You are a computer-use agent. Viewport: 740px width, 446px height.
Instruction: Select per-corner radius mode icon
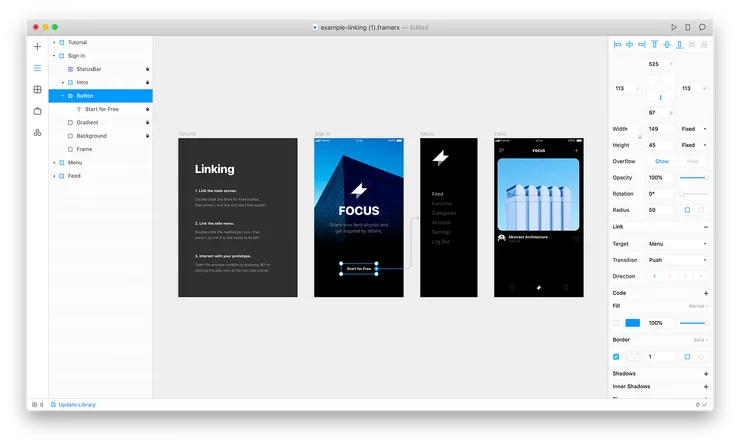(701, 210)
